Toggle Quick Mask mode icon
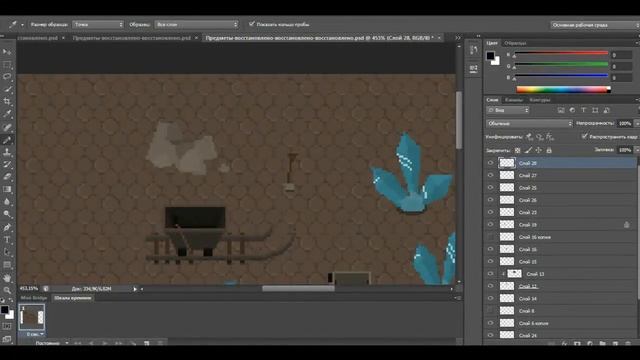 (x=7, y=327)
